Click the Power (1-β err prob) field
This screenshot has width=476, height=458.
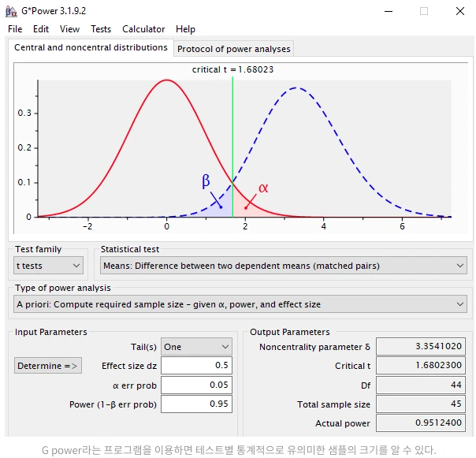pyautogui.click(x=196, y=404)
